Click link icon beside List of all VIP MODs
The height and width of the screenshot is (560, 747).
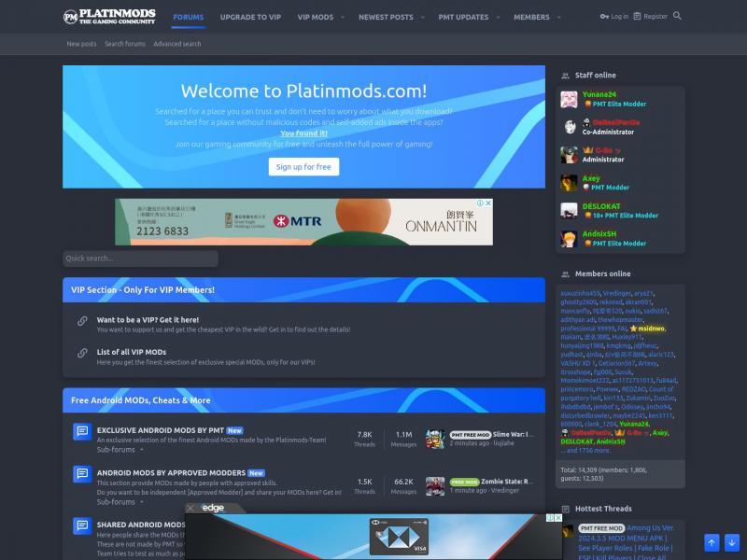82,353
